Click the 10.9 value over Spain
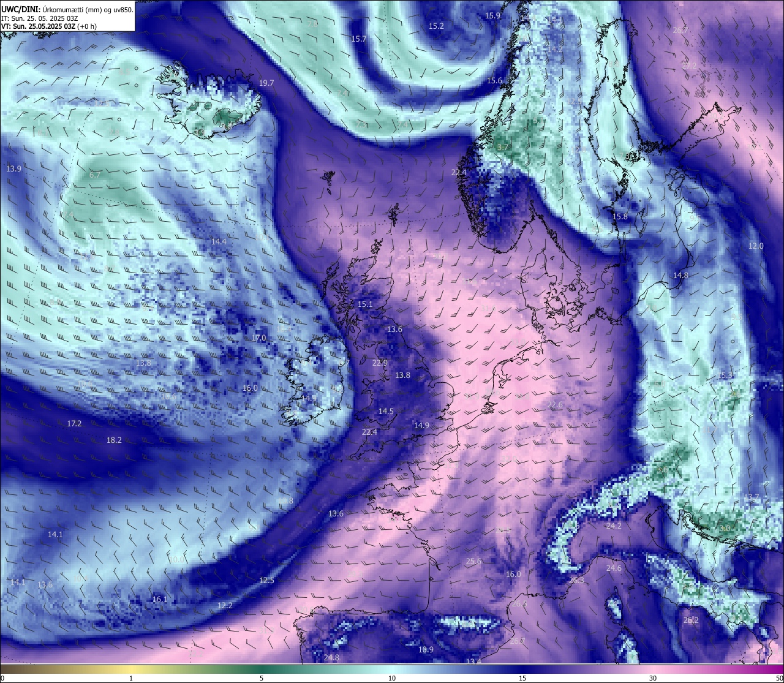Image resolution: width=784 pixels, height=683 pixels. coord(426,649)
